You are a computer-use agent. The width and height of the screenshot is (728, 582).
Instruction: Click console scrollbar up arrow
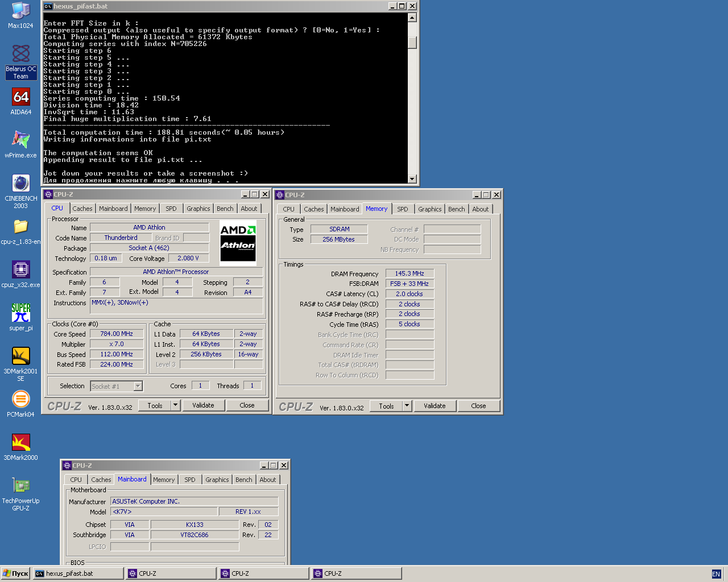[x=412, y=18]
